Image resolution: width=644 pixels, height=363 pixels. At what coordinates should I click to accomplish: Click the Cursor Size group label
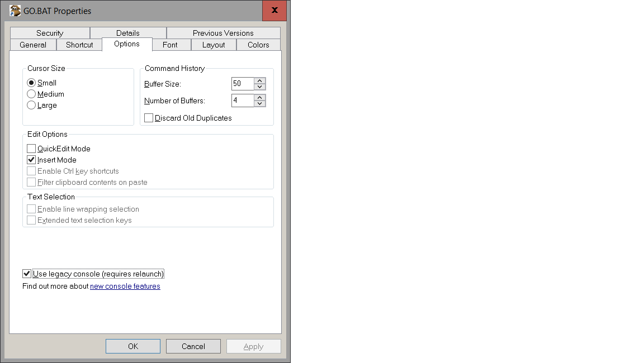46,69
